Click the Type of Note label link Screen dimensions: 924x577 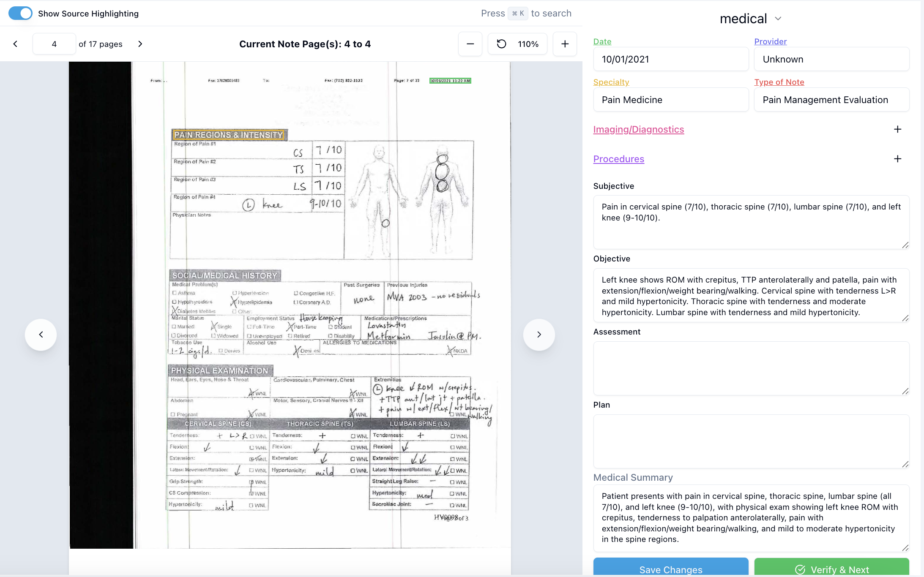click(x=779, y=82)
